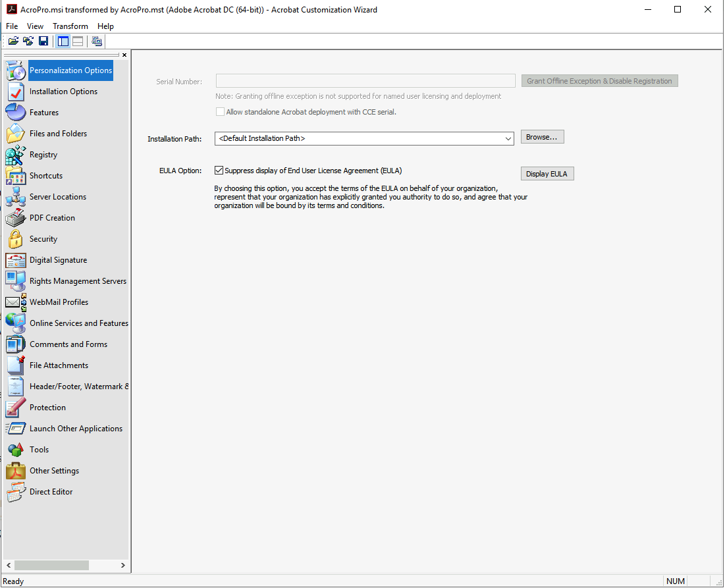Save the package via the floppy disk icon

click(x=43, y=41)
